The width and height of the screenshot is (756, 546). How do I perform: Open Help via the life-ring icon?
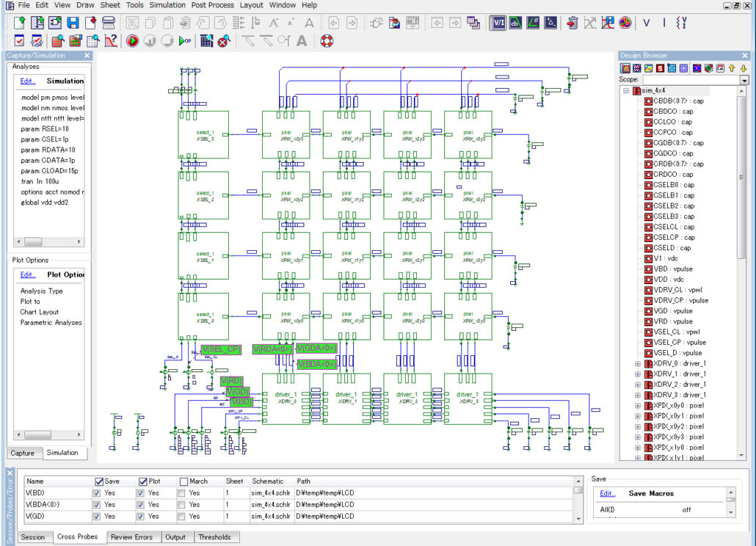pos(328,42)
